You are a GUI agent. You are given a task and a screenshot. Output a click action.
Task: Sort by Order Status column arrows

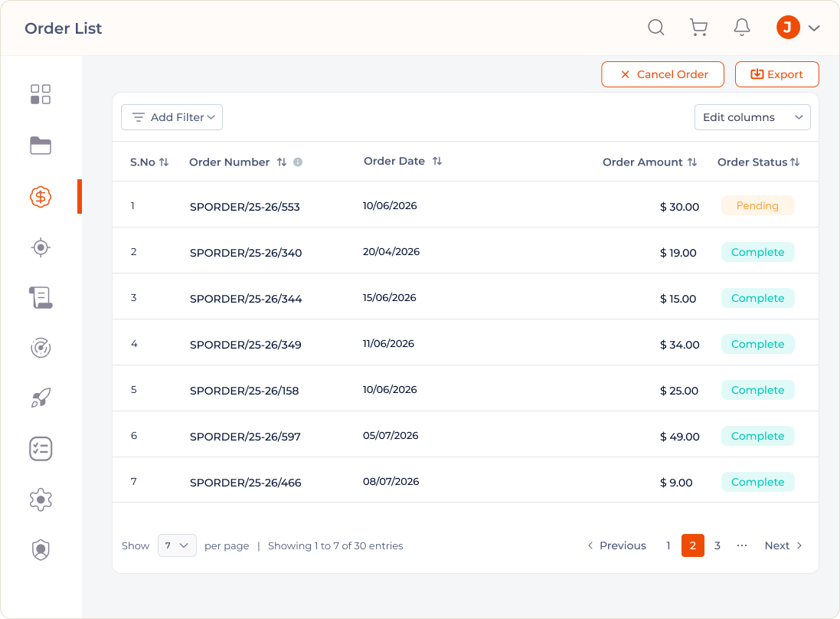(x=795, y=162)
